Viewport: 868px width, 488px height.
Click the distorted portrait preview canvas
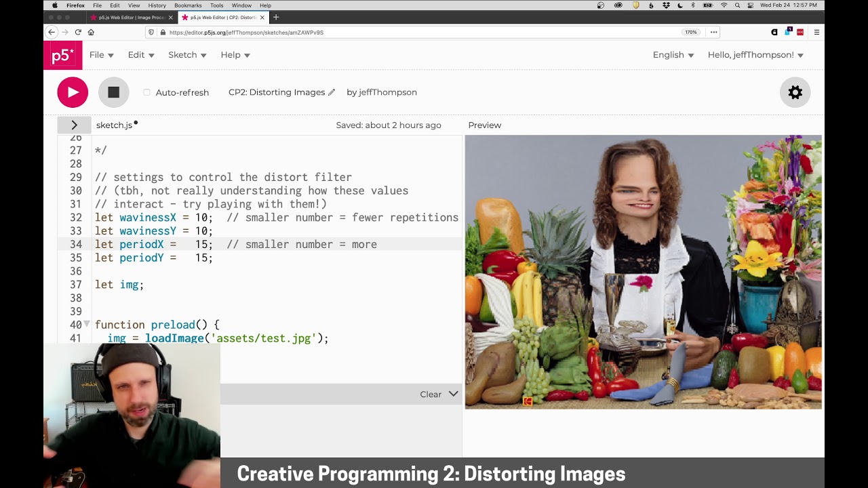[x=643, y=272]
